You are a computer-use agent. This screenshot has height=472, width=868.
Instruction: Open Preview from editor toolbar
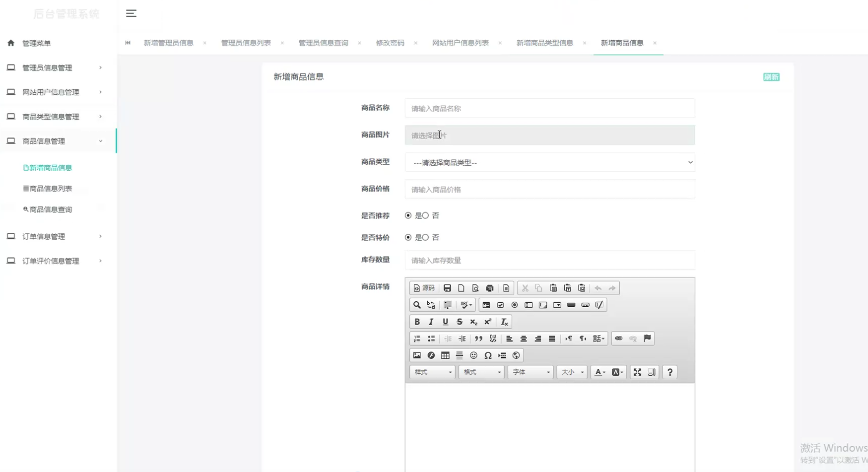(476, 288)
